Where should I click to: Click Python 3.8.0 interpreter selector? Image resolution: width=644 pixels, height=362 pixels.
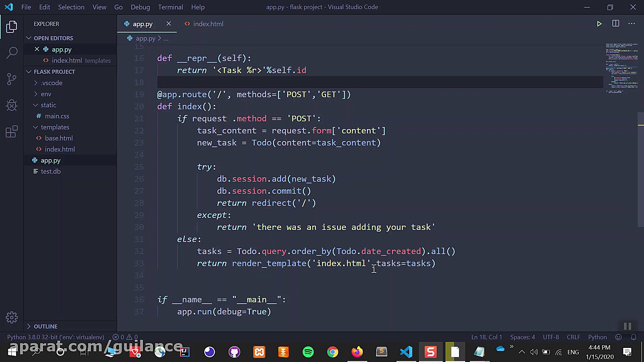pos(55,337)
